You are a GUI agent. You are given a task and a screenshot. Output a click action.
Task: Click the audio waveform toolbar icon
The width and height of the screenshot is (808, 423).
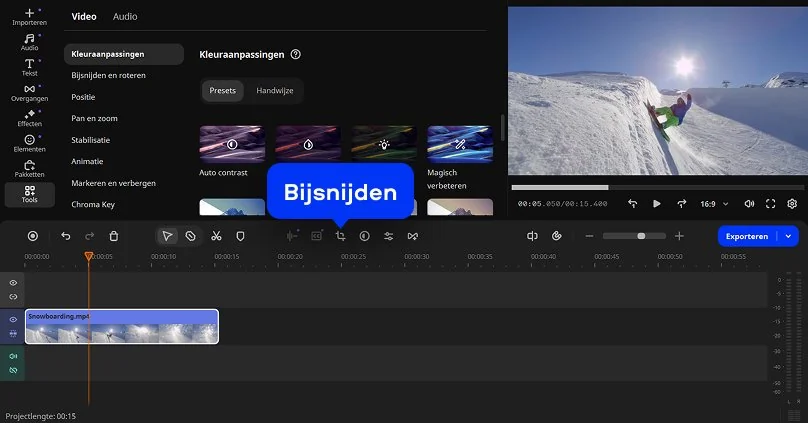[x=292, y=236]
